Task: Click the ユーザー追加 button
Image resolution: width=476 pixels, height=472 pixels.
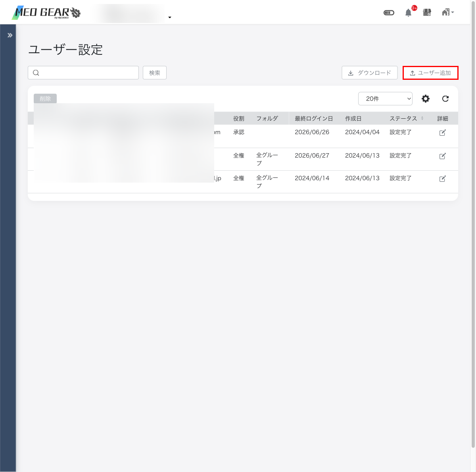Action: (430, 73)
